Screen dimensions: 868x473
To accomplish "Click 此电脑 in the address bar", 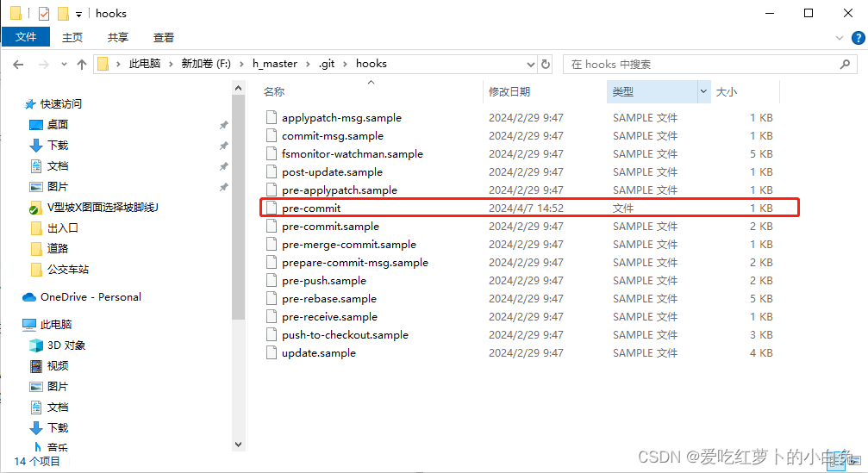I will click(145, 64).
